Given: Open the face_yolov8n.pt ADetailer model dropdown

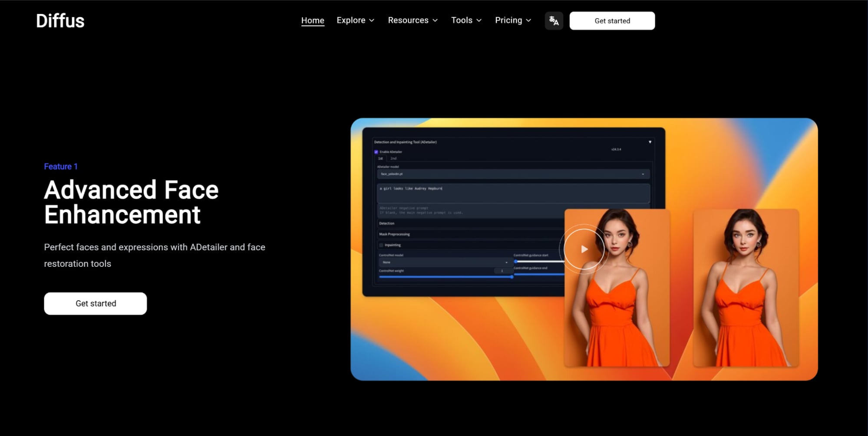Looking at the screenshot, I should [513, 174].
